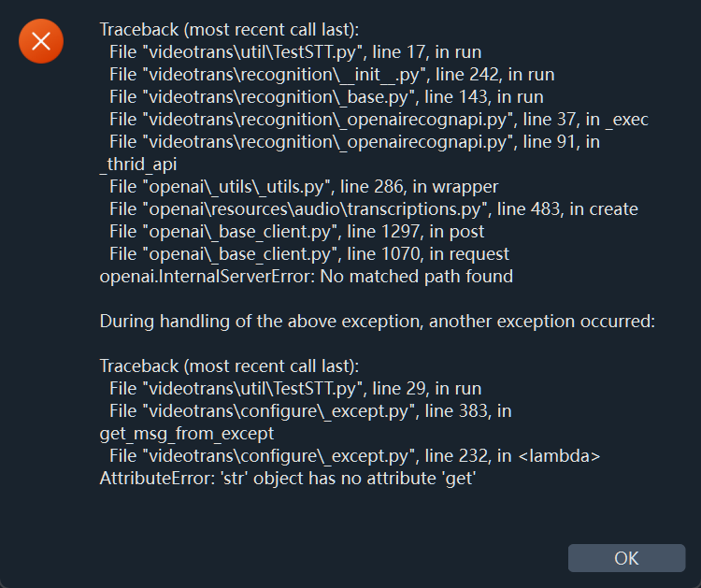Click the red error X icon

pyautogui.click(x=41, y=41)
